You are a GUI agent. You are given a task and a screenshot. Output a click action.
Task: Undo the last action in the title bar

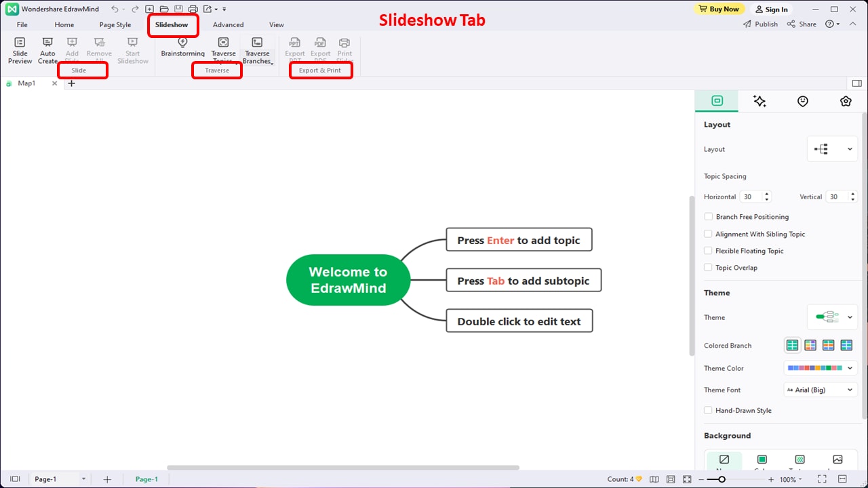click(115, 9)
